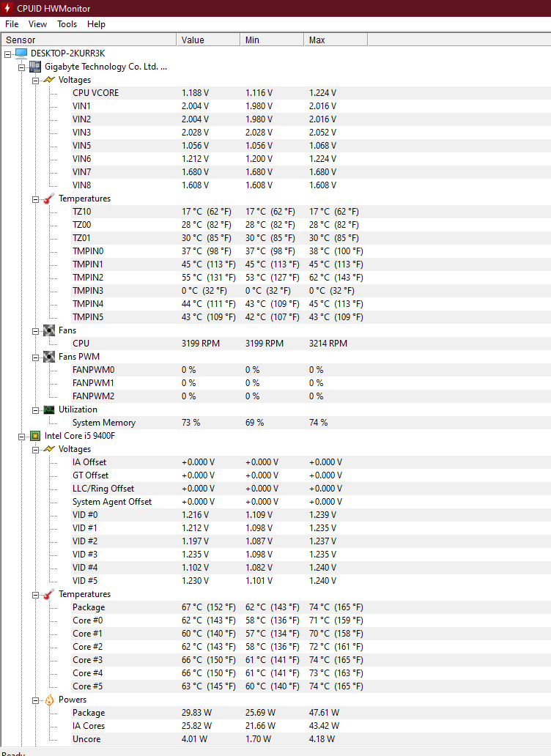Click the Powers flame icon
Image resolution: width=551 pixels, height=756 pixels.
pyautogui.click(x=48, y=700)
